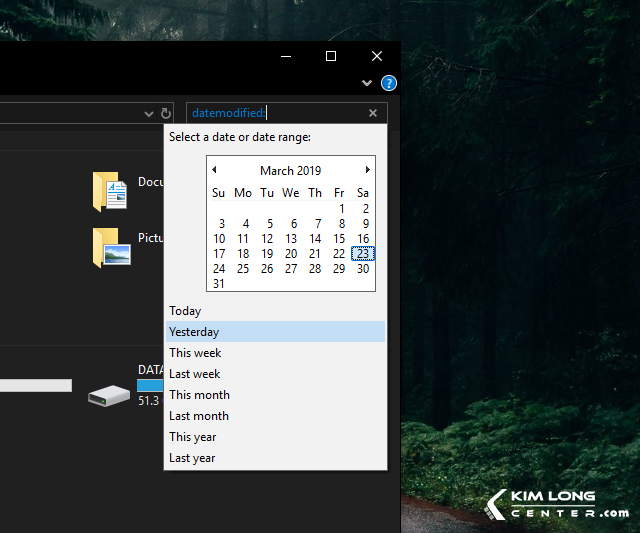Pick March 15 on the calendar

tap(339, 239)
